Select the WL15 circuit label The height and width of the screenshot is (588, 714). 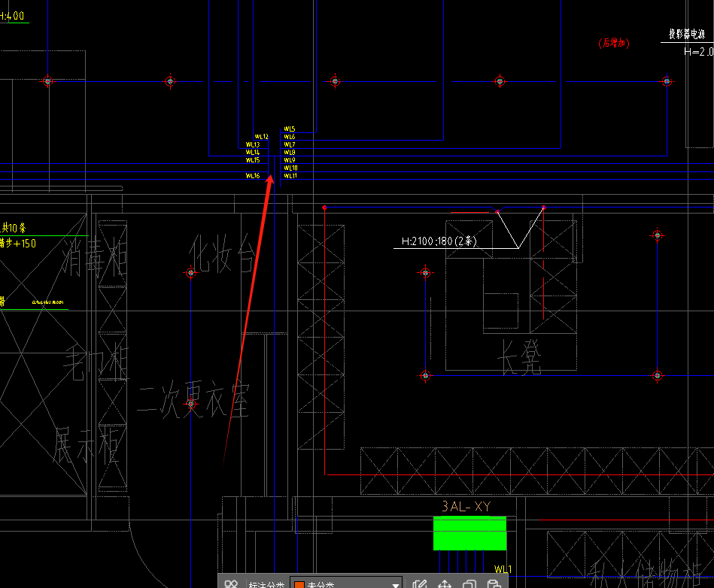coord(253,160)
